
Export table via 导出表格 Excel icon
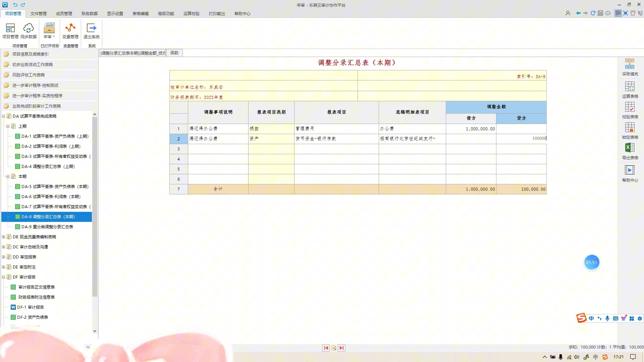[x=630, y=148]
